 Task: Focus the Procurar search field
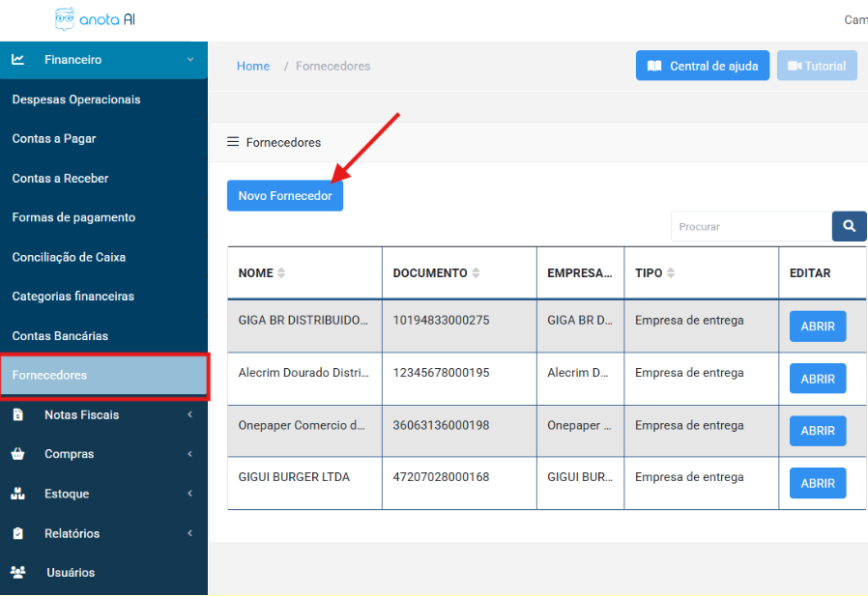coord(750,226)
